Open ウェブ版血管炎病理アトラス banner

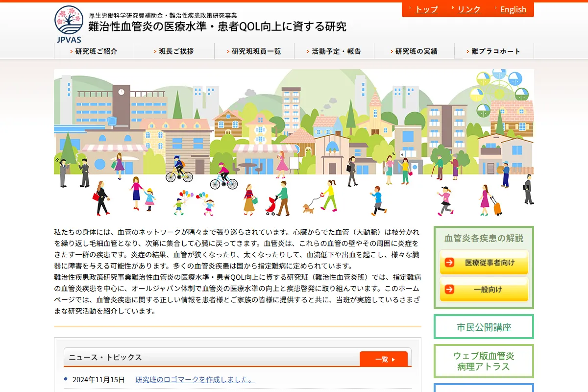click(x=484, y=361)
